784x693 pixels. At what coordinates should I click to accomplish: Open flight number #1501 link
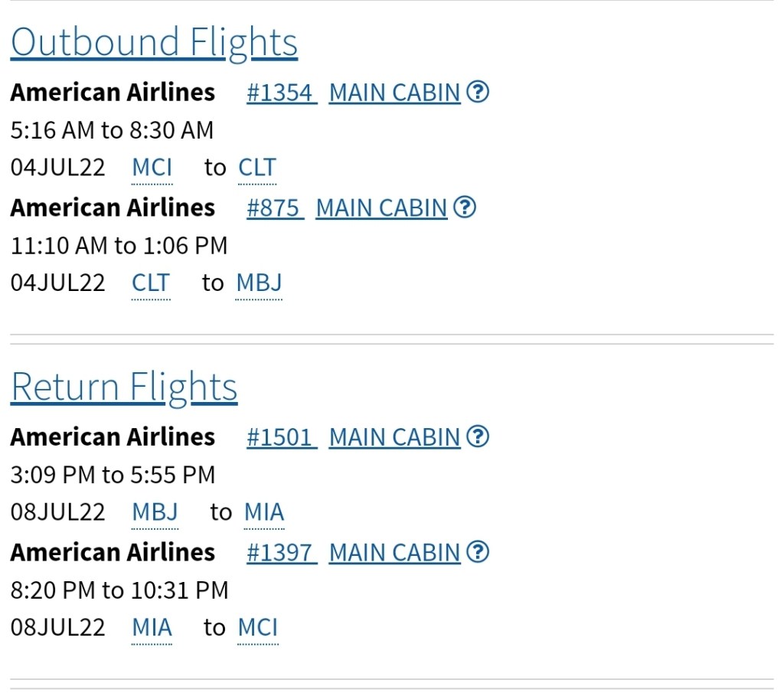click(x=280, y=437)
